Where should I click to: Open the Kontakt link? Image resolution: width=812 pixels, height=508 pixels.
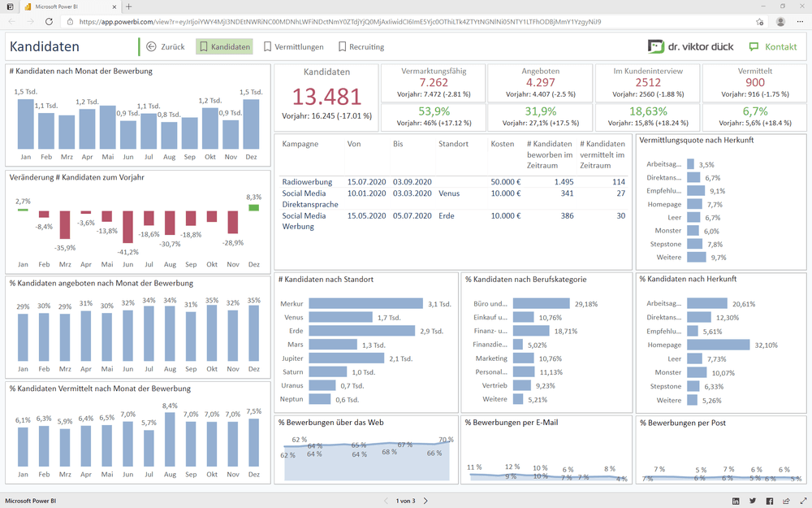point(772,47)
